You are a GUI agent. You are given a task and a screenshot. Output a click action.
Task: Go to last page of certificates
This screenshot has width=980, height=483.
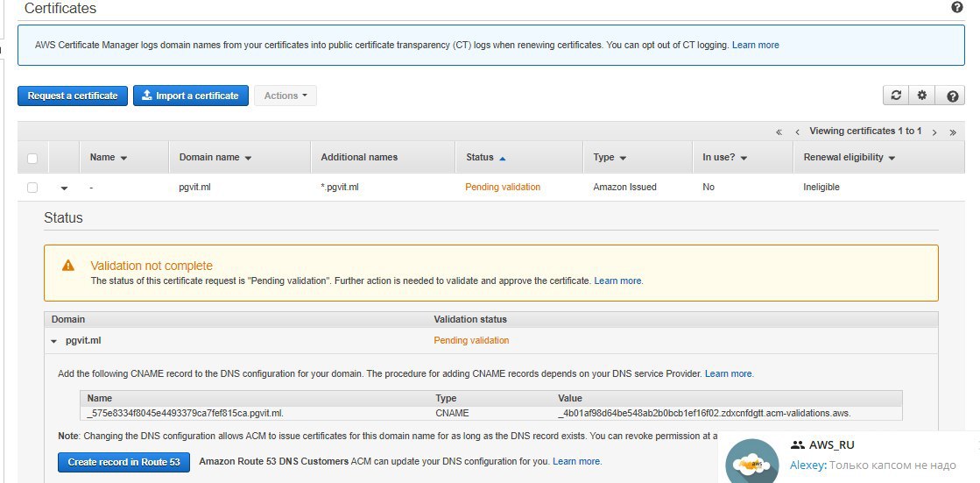click(x=953, y=132)
